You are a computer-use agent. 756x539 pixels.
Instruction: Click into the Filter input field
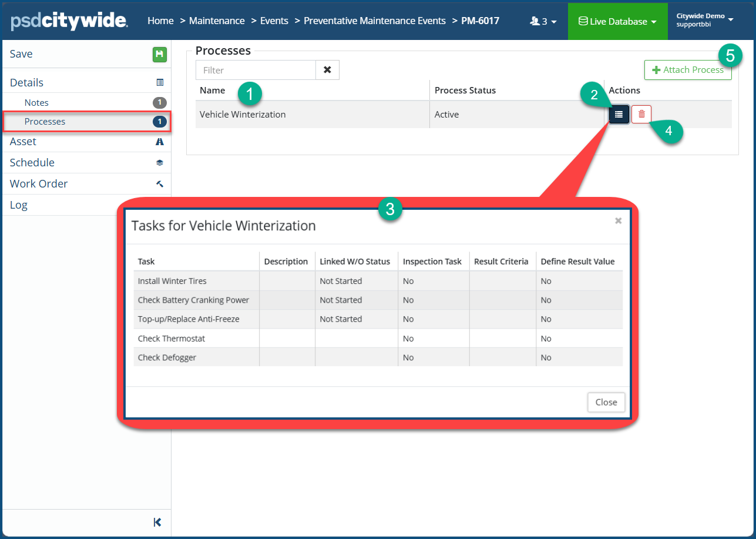(x=256, y=70)
